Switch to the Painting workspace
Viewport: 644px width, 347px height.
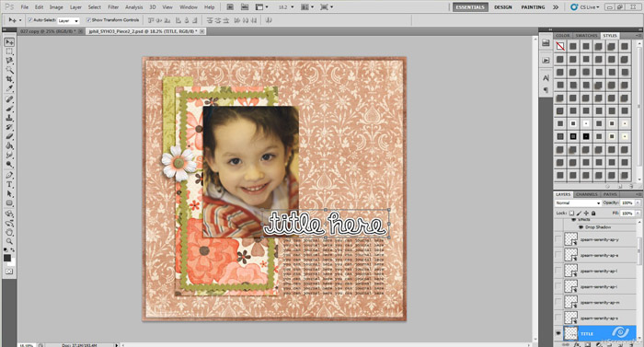click(533, 7)
